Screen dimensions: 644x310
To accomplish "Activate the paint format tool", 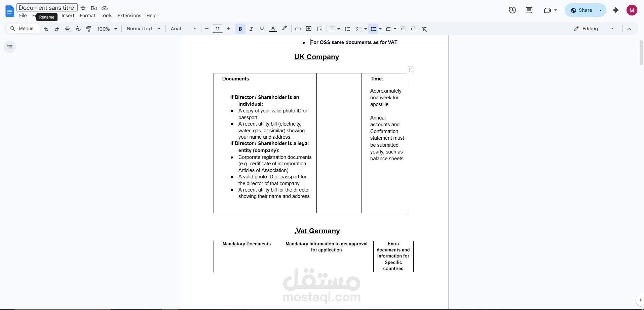I will pos(89,29).
